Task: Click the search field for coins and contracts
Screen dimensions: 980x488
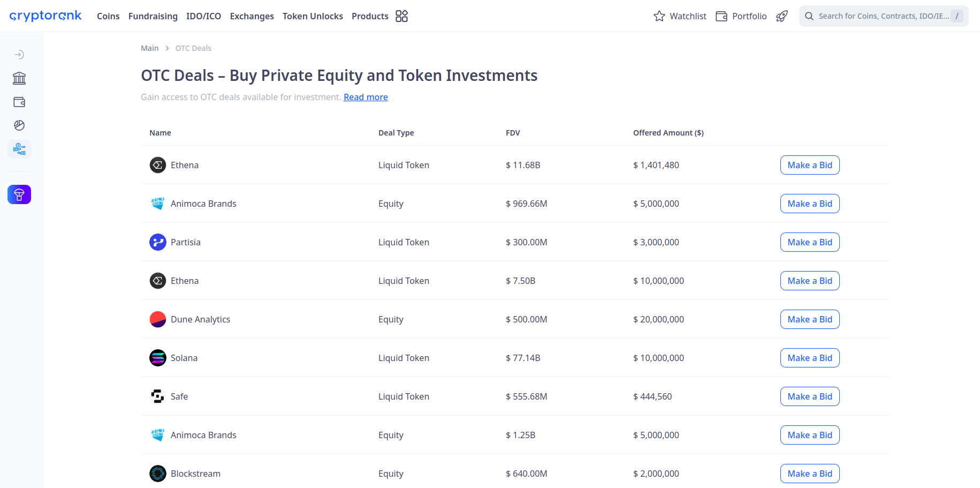Action: (883, 16)
